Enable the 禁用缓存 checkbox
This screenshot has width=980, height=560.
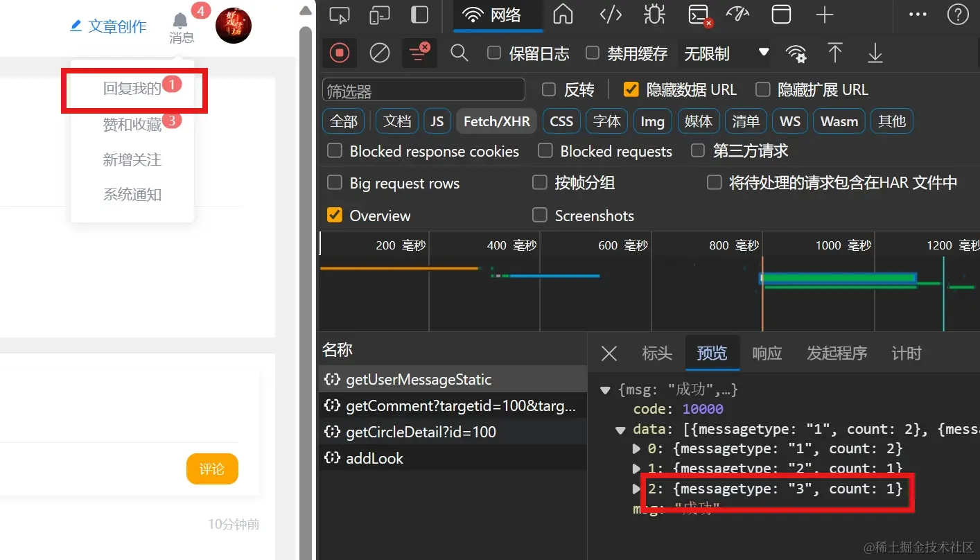point(593,53)
